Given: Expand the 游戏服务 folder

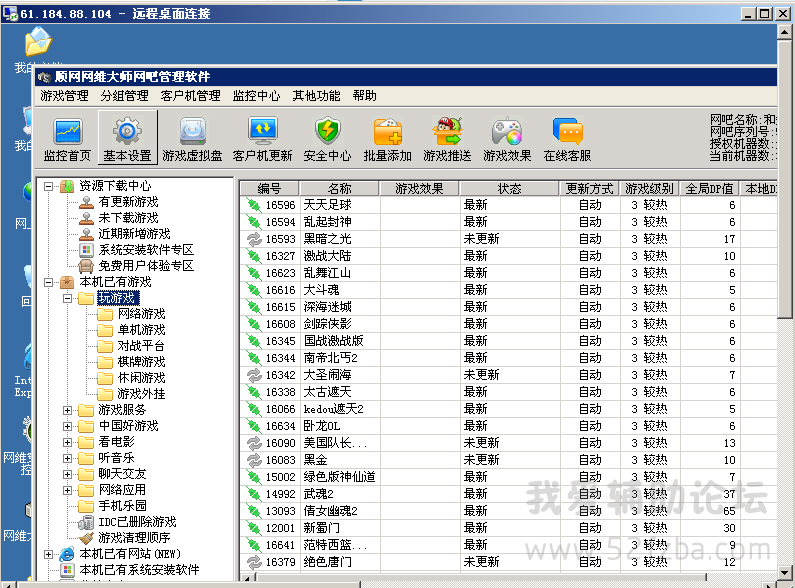Looking at the screenshot, I should pos(67,410).
